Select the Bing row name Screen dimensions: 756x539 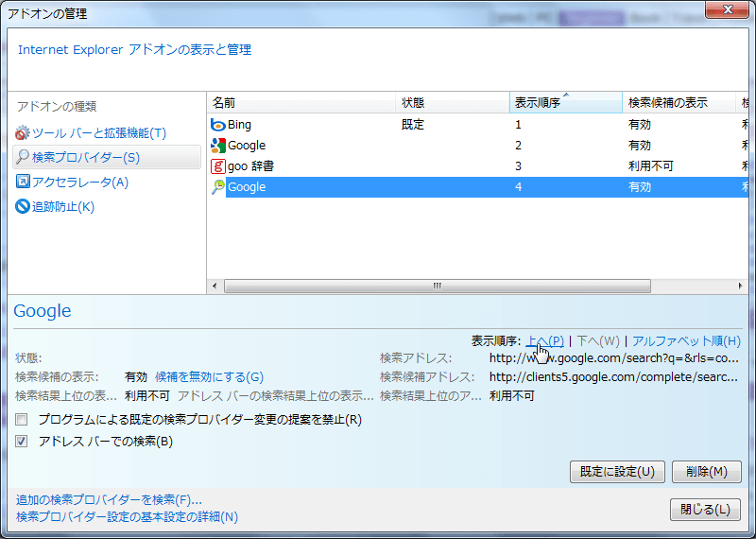click(x=239, y=125)
